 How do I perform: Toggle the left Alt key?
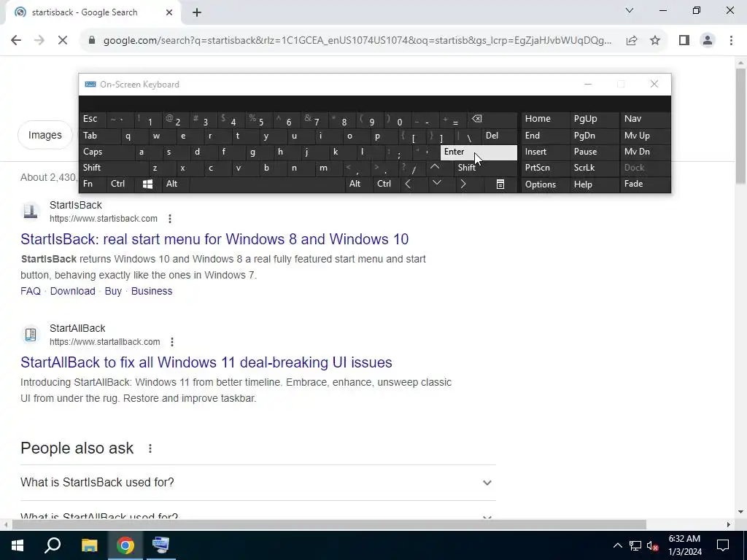[175, 184]
